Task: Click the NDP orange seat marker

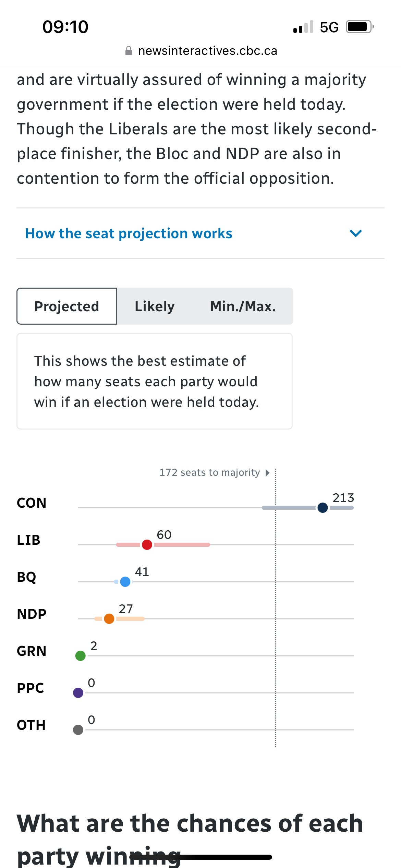Action: point(109,619)
